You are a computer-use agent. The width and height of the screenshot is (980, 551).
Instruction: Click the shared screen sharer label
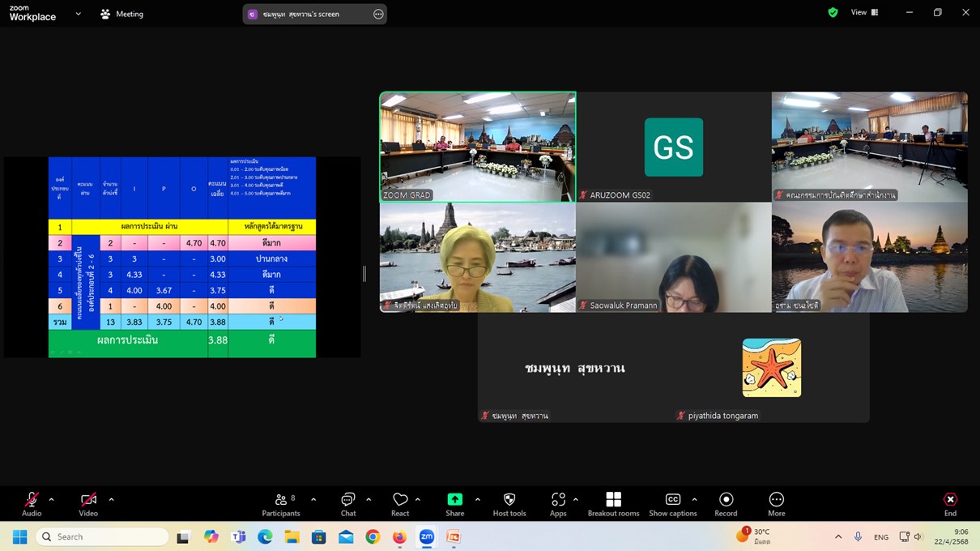(301, 14)
